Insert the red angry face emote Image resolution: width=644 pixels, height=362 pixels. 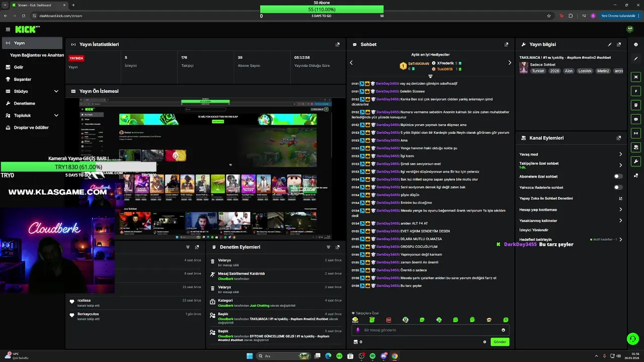(x=388, y=320)
